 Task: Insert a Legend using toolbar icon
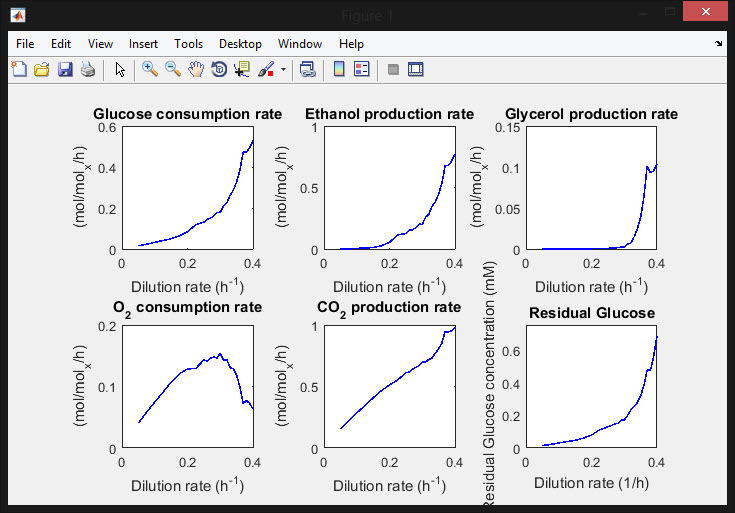pos(361,69)
